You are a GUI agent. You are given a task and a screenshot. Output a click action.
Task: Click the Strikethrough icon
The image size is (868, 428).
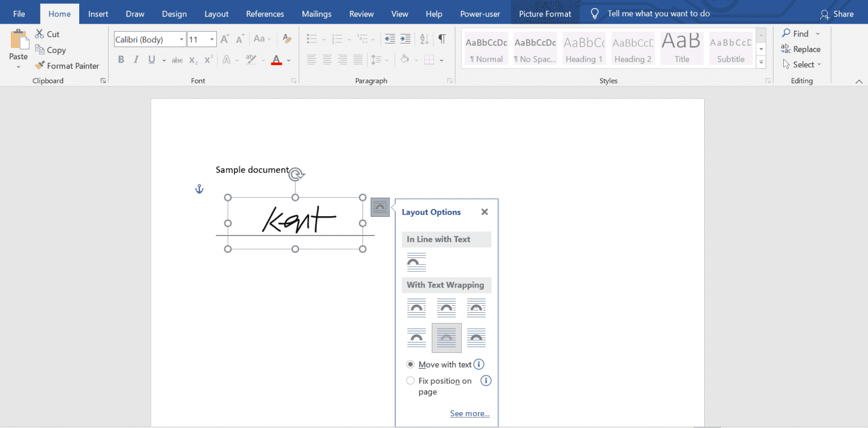[177, 60]
